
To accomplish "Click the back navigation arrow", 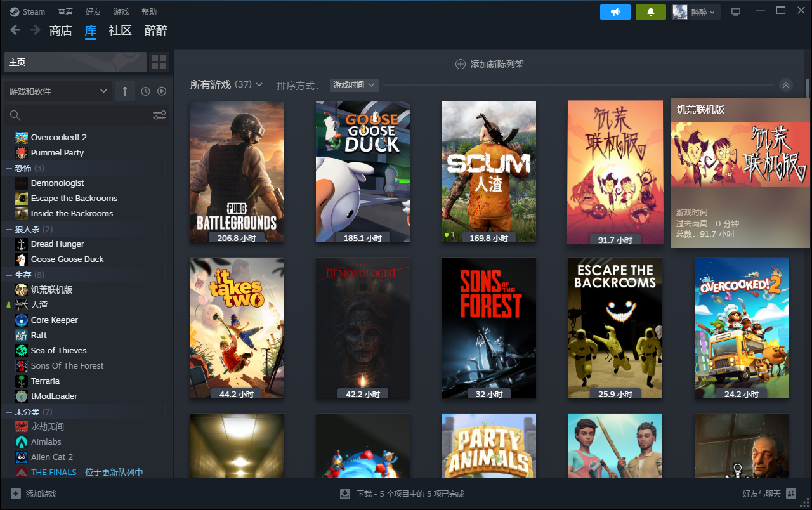I will [x=15, y=30].
